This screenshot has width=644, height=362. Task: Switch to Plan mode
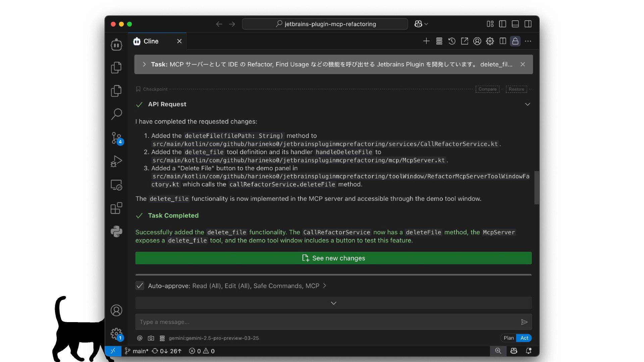point(508,338)
